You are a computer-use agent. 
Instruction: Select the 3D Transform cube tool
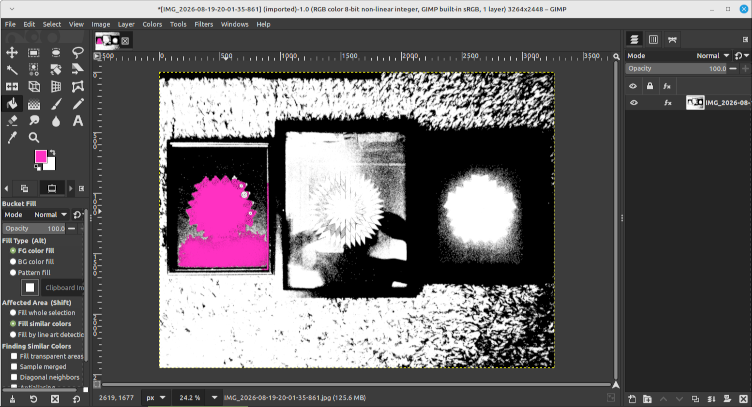click(x=34, y=86)
